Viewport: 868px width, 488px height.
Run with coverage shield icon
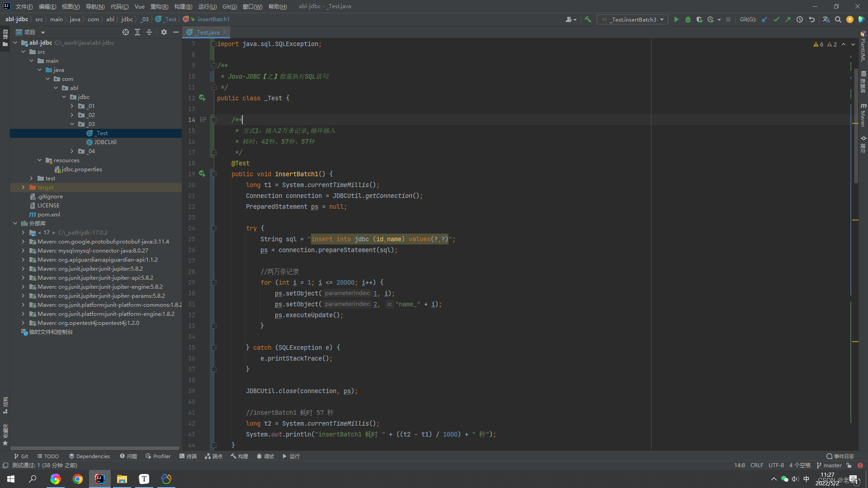tap(699, 19)
